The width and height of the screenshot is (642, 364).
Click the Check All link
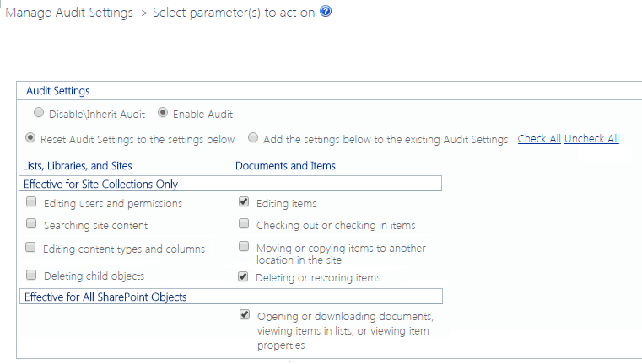[x=539, y=139]
